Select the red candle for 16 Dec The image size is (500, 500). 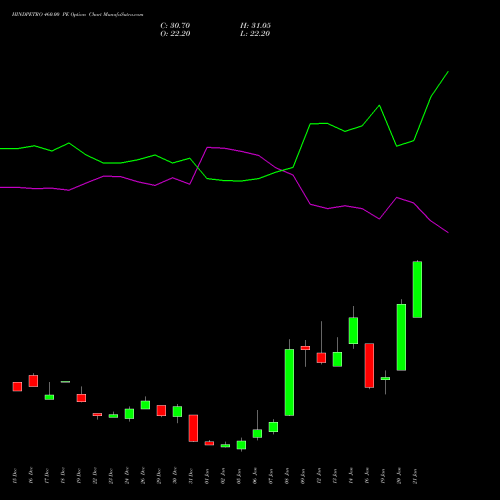(33, 381)
